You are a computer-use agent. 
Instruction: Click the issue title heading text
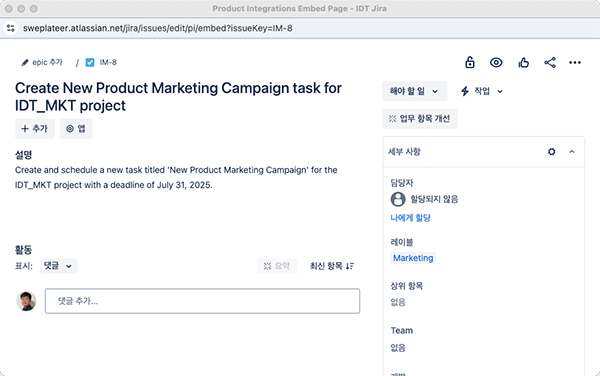(x=178, y=97)
